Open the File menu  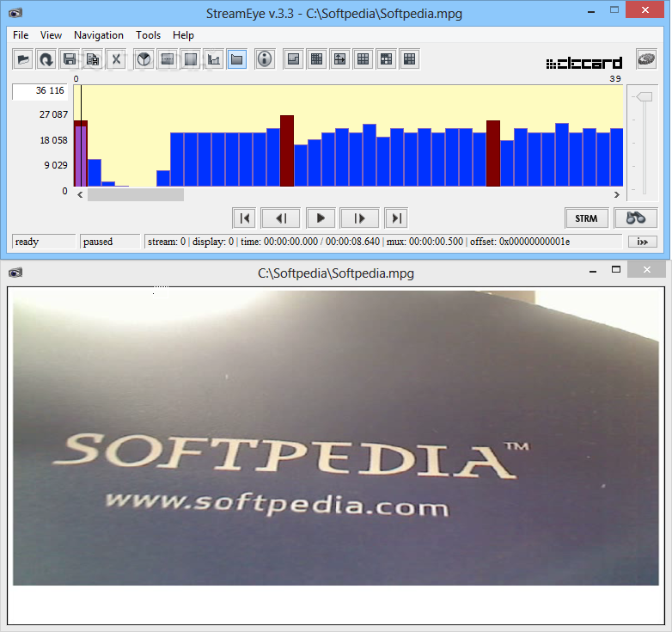[x=21, y=35]
